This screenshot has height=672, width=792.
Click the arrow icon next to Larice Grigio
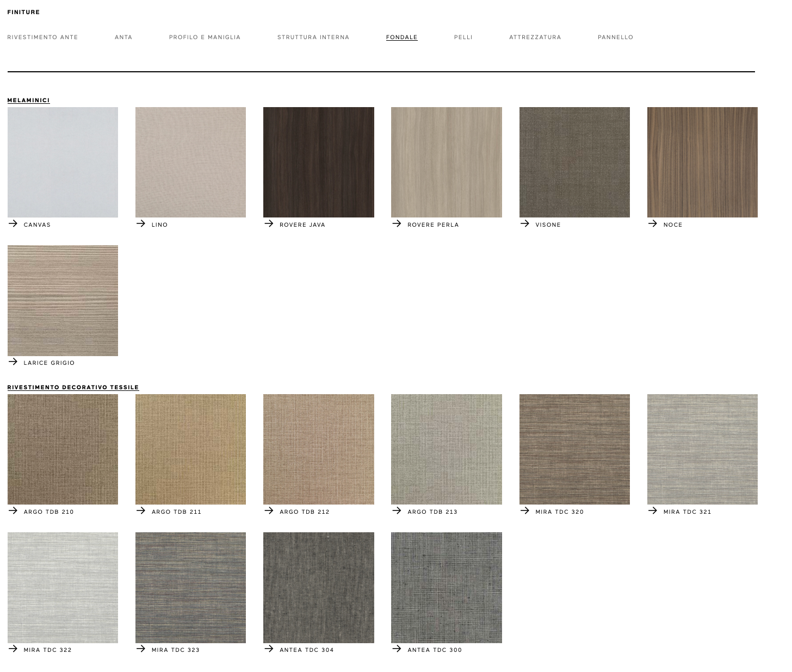coord(13,362)
